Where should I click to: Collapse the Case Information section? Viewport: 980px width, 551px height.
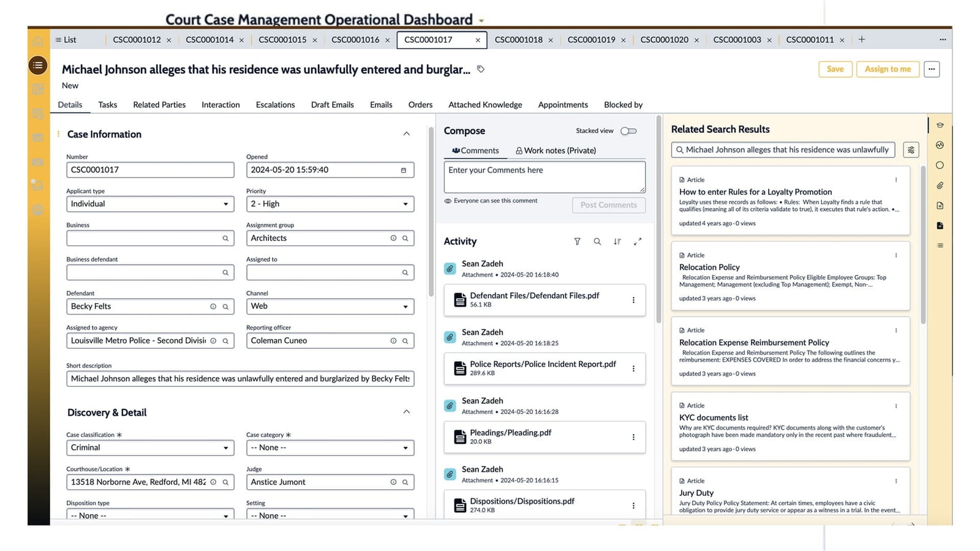click(406, 134)
